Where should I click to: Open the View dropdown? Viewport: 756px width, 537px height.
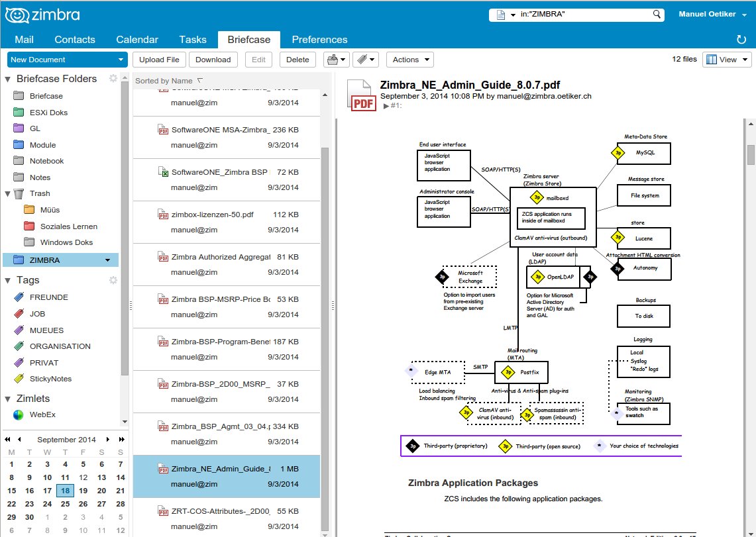pos(727,60)
